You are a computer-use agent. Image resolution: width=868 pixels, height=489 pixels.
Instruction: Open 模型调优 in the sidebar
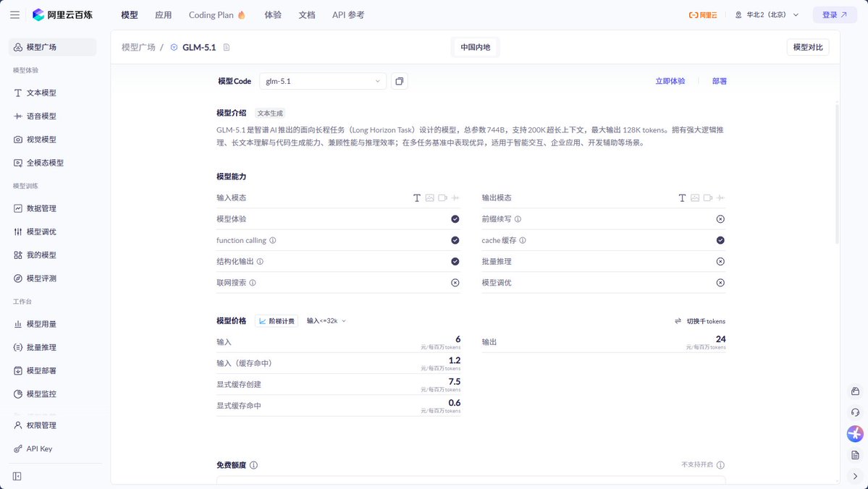click(53, 231)
